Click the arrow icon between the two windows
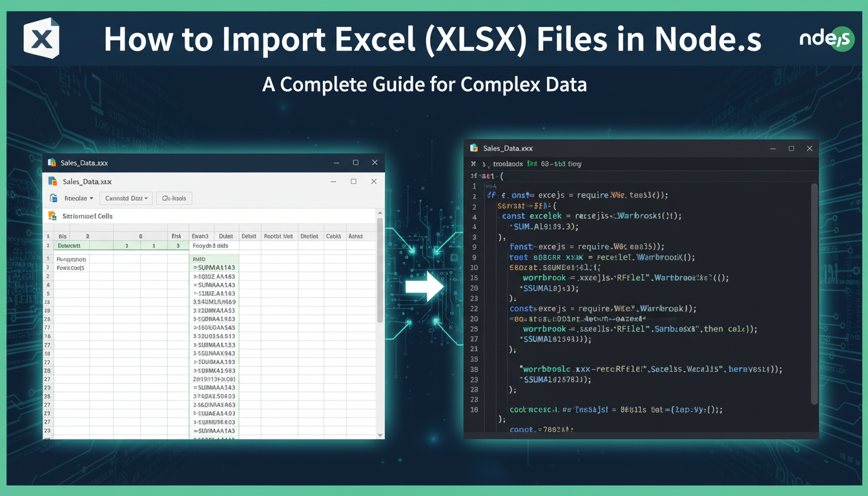Viewport: 868px width, 496px height. pyautogui.click(x=424, y=285)
